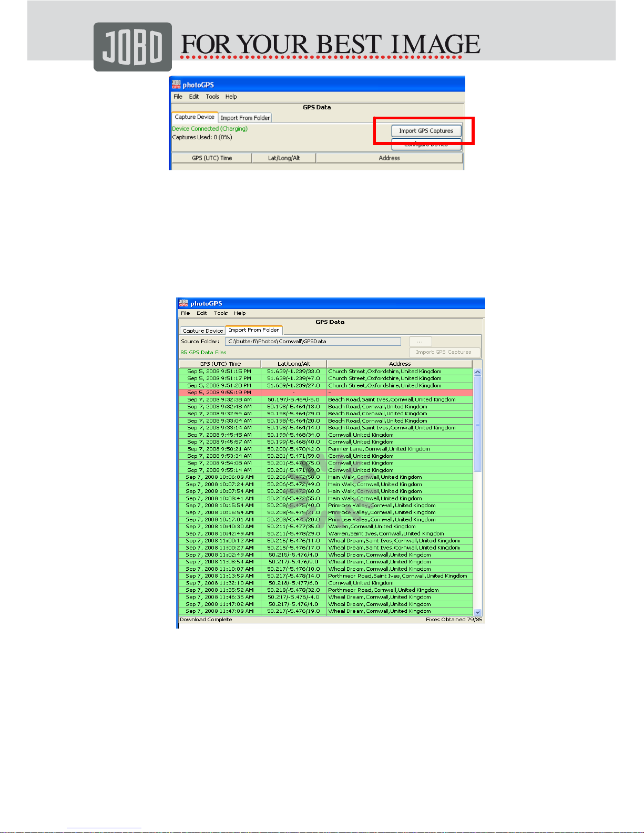644x833 pixels.
Task: Click coordinates '50.211/-5.477/35.0'
Action: 293,527
